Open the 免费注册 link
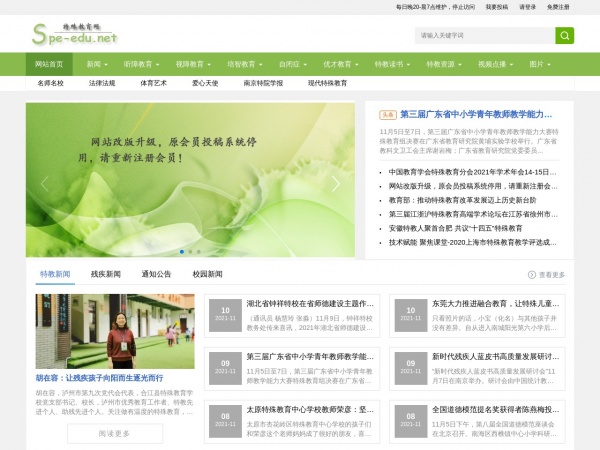Viewport: 600px width, 450px height. (x=558, y=7)
